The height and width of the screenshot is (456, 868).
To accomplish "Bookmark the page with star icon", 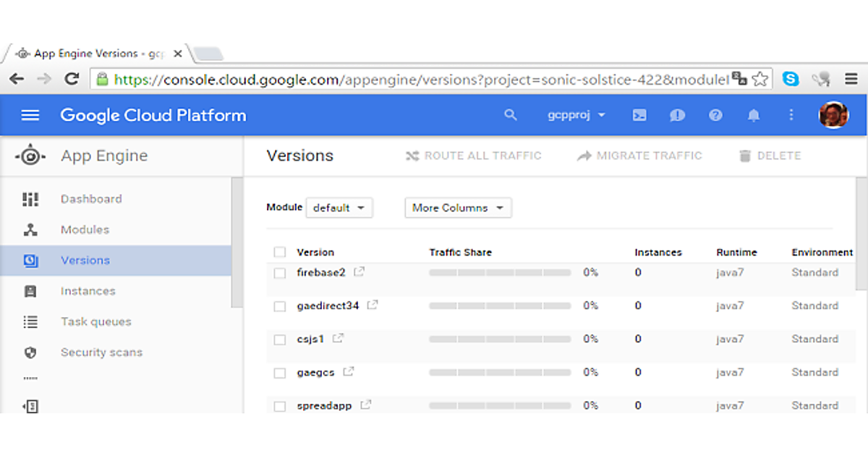I will coord(760,79).
